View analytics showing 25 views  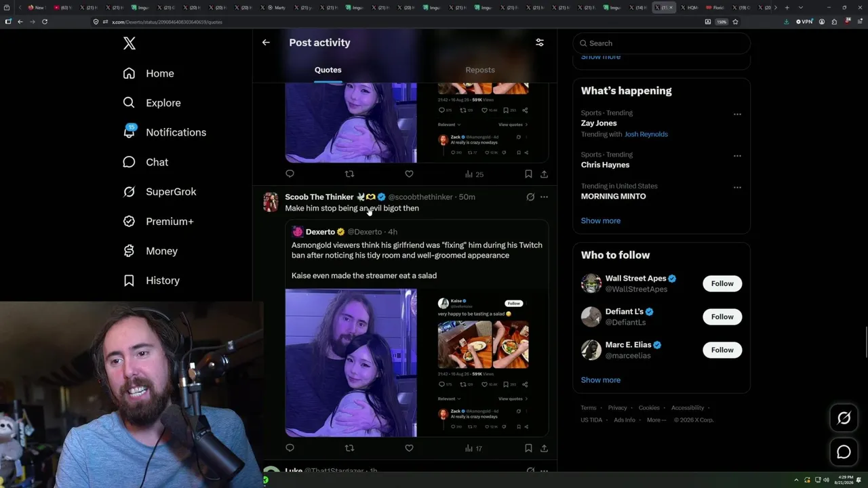474,174
